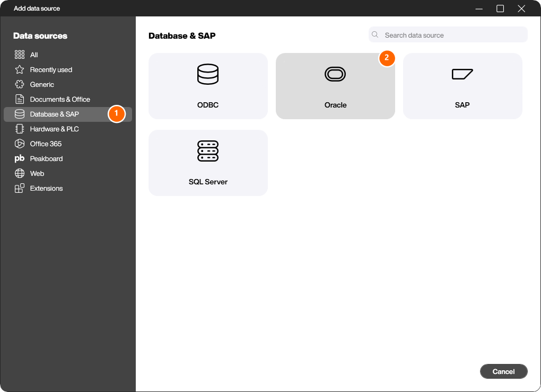Cancel adding a data source
The height and width of the screenshot is (392, 541).
[x=503, y=371]
